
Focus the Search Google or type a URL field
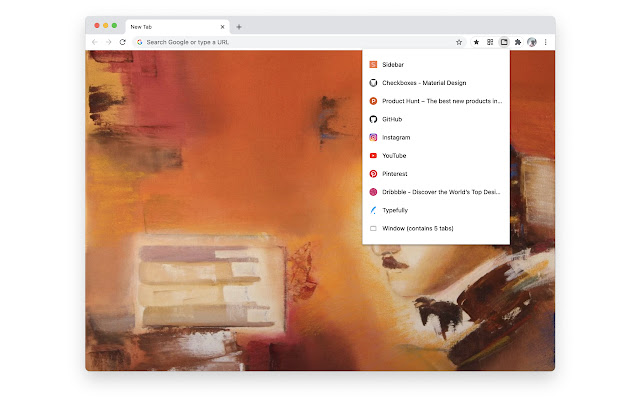click(299, 42)
